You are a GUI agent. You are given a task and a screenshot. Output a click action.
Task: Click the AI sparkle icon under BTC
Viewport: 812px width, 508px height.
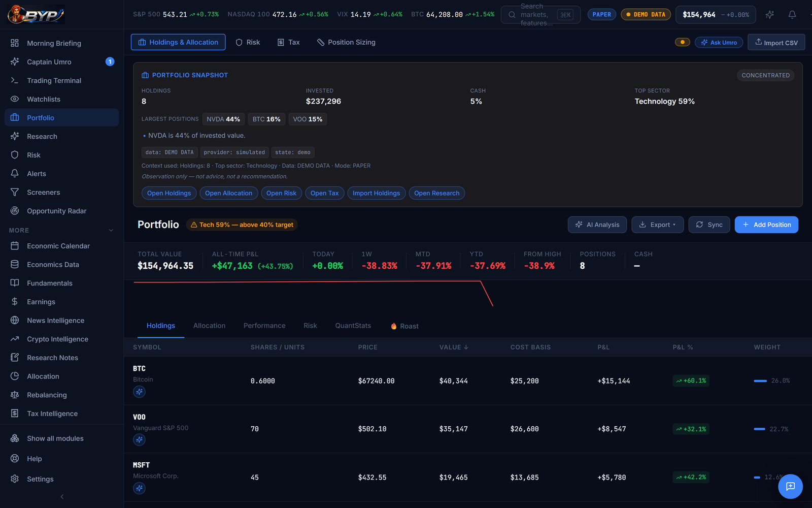click(139, 392)
